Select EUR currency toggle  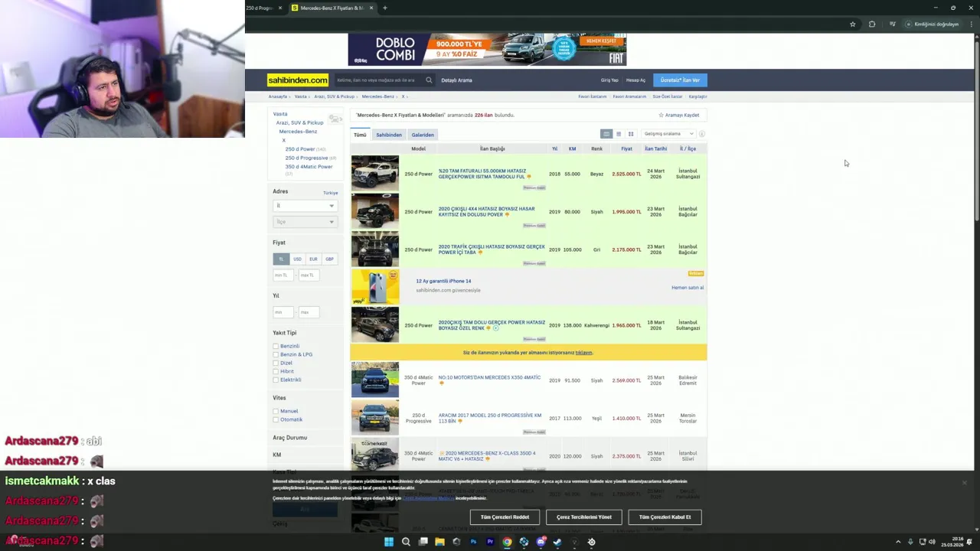point(313,259)
